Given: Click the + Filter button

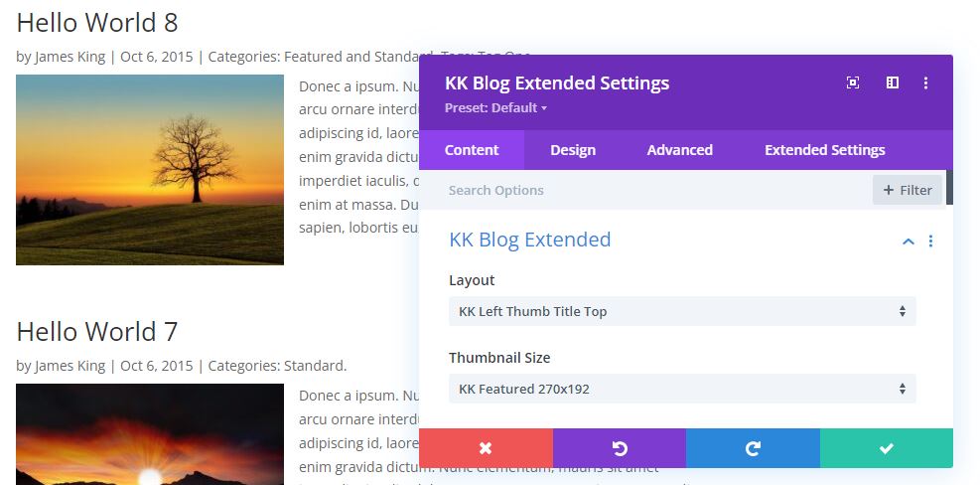Looking at the screenshot, I should coord(908,190).
